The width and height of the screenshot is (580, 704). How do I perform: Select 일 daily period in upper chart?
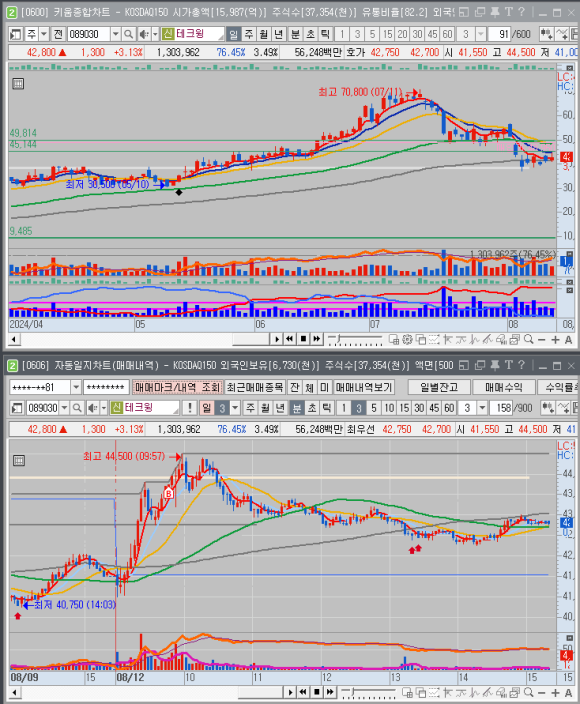pos(233,34)
